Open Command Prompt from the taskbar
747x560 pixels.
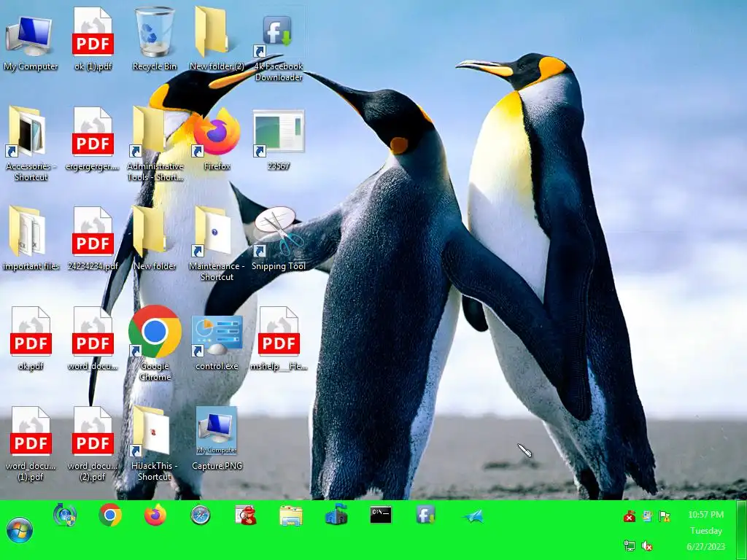tap(381, 515)
